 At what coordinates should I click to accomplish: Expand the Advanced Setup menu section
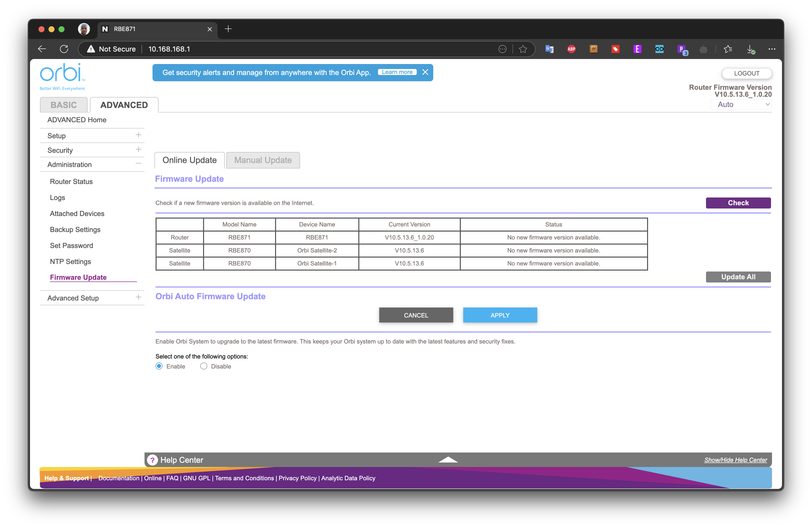pos(138,297)
